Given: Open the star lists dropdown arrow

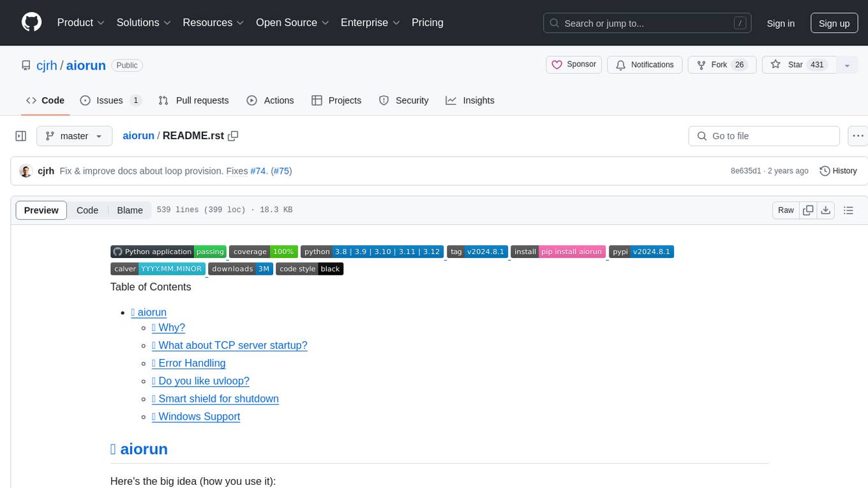Looking at the screenshot, I should (x=847, y=65).
